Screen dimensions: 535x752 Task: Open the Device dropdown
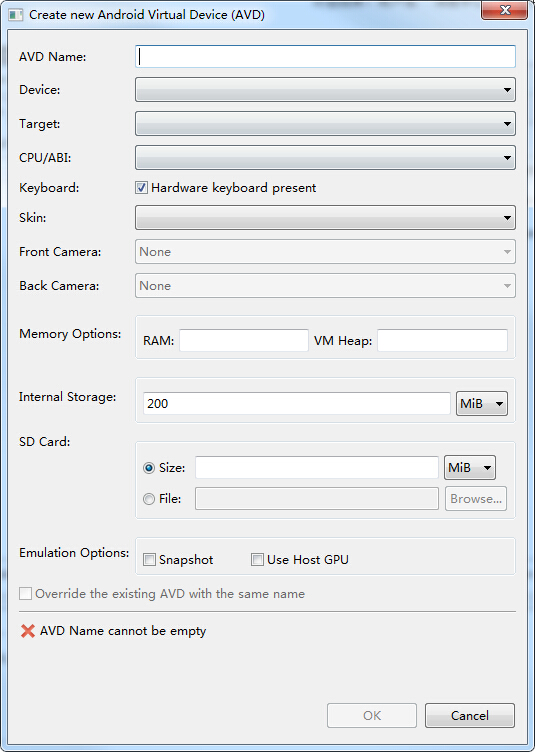point(325,90)
